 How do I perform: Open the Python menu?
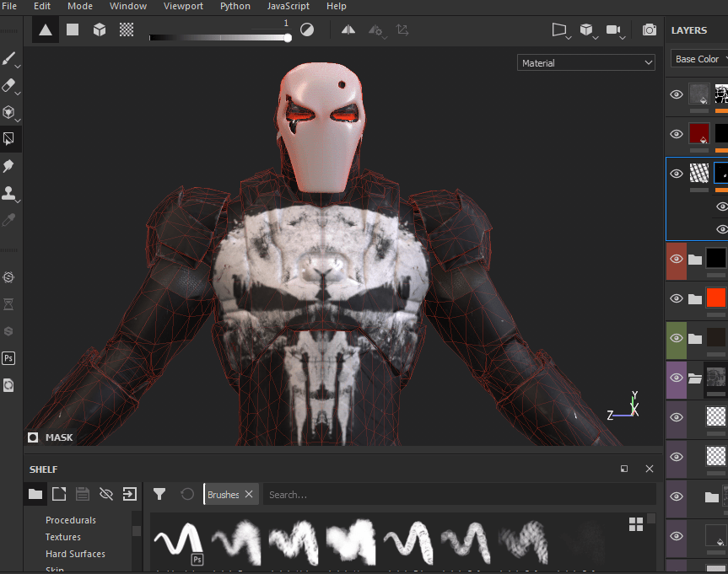[235, 6]
